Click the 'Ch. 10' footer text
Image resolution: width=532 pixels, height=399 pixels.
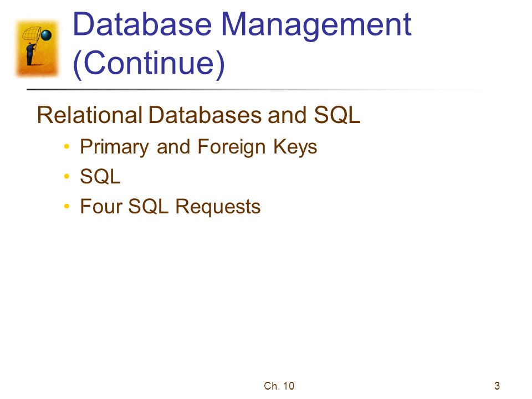pos(279,386)
